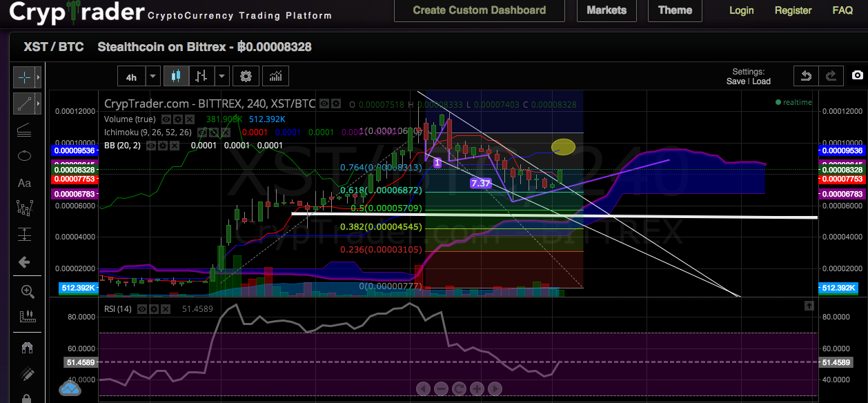This screenshot has height=403, width=868.
Task: Click the cloud chart sync icon
Action: pyautogui.click(x=70, y=389)
